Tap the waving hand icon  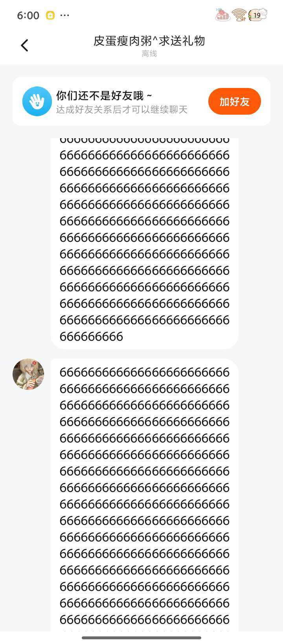click(x=37, y=101)
